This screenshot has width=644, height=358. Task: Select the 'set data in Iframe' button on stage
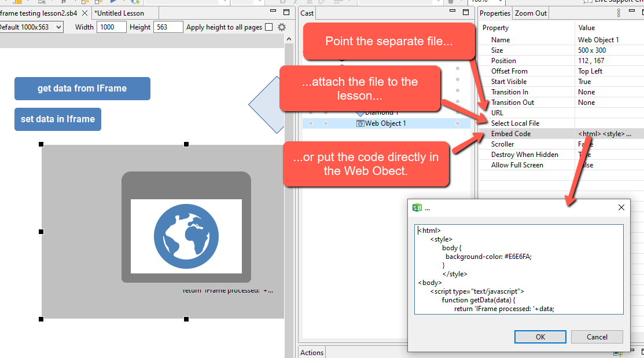[58, 119]
